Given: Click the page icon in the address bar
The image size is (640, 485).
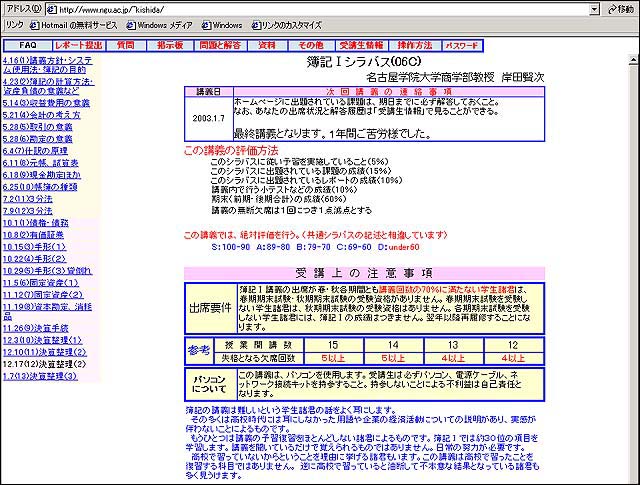Looking at the screenshot, I should click(52, 9).
